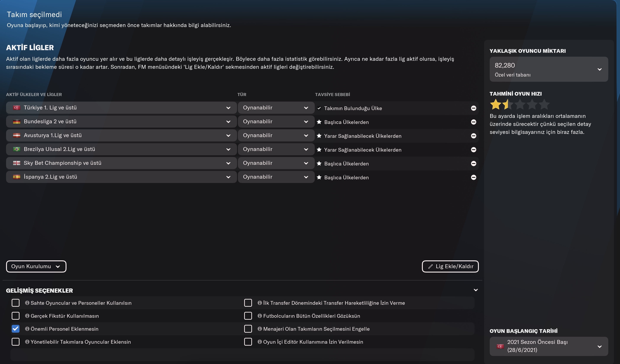Open the 2021 Sezon Öncesi Başı dropdown
The height and width of the screenshot is (364, 620).
pyautogui.click(x=549, y=346)
